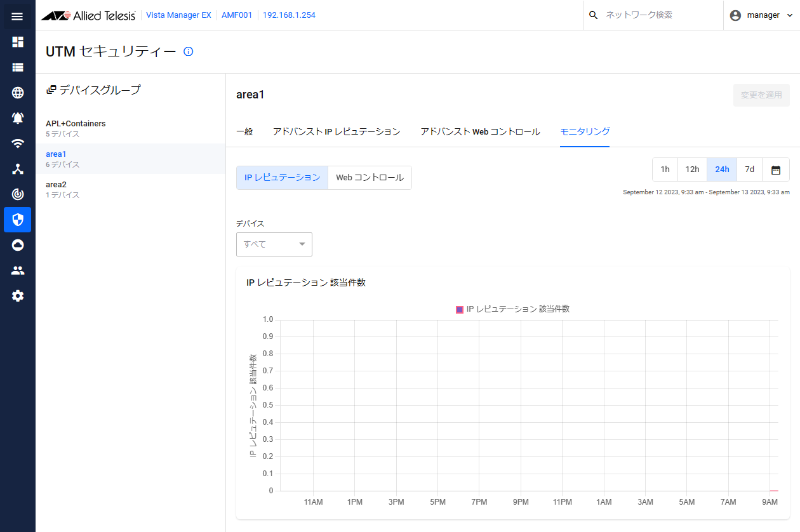Open the hamburger main menu
Viewport: 800px width, 532px height.
tap(18, 16)
